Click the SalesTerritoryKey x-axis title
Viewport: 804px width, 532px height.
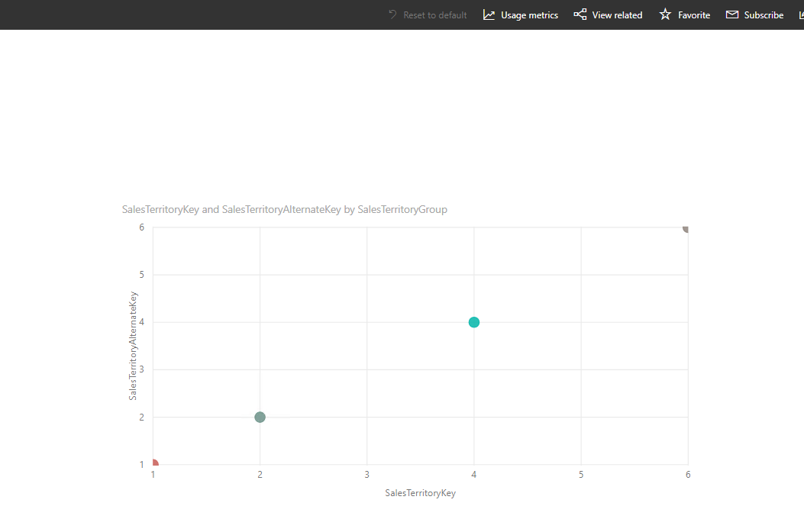coord(421,493)
